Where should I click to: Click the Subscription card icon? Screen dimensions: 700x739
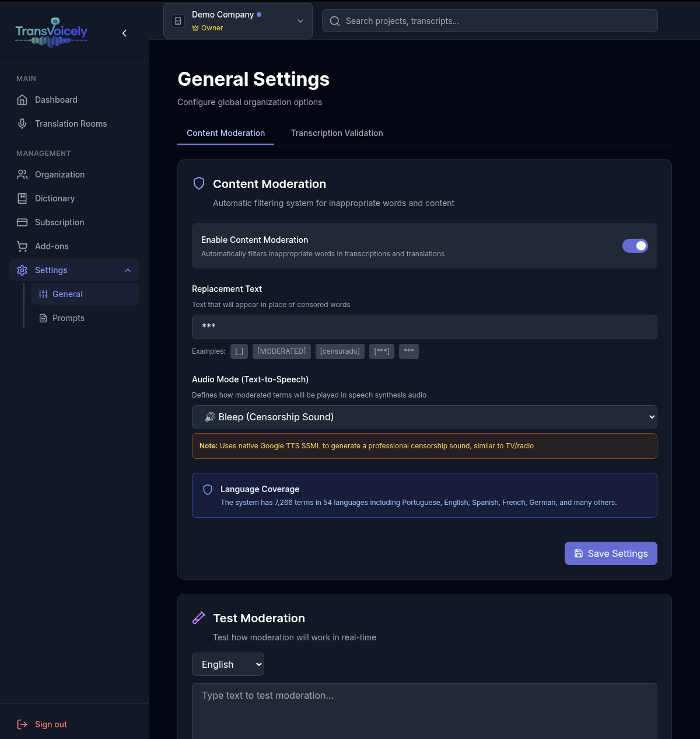(22, 222)
